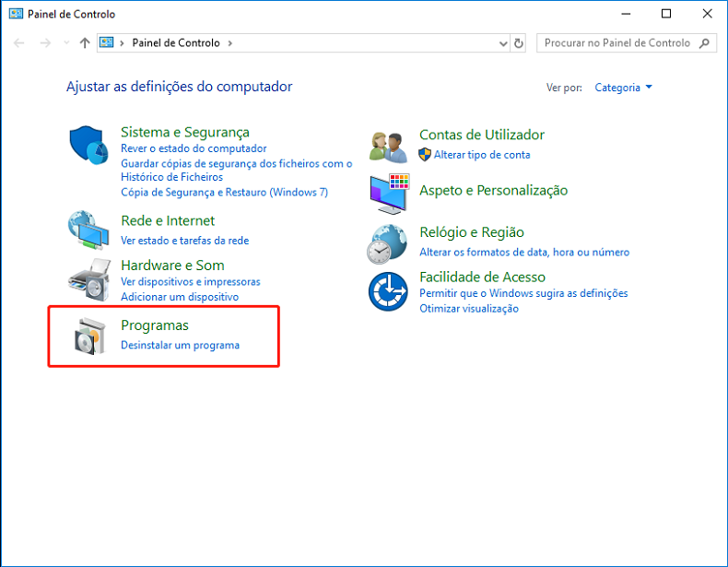Click Ver estado e tarefas da rede
The height and width of the screenshot is (567, 728).
(185, 241)
